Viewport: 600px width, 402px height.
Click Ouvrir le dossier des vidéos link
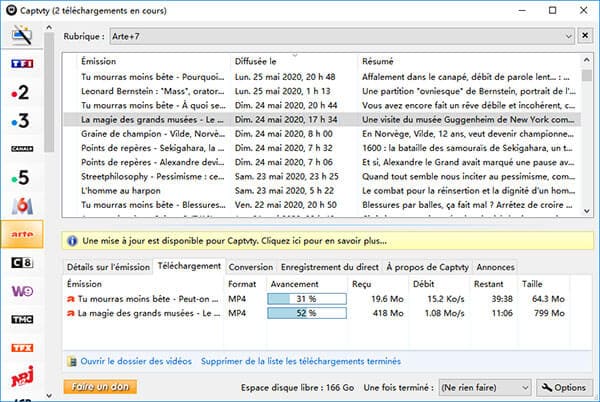[136, 361]
